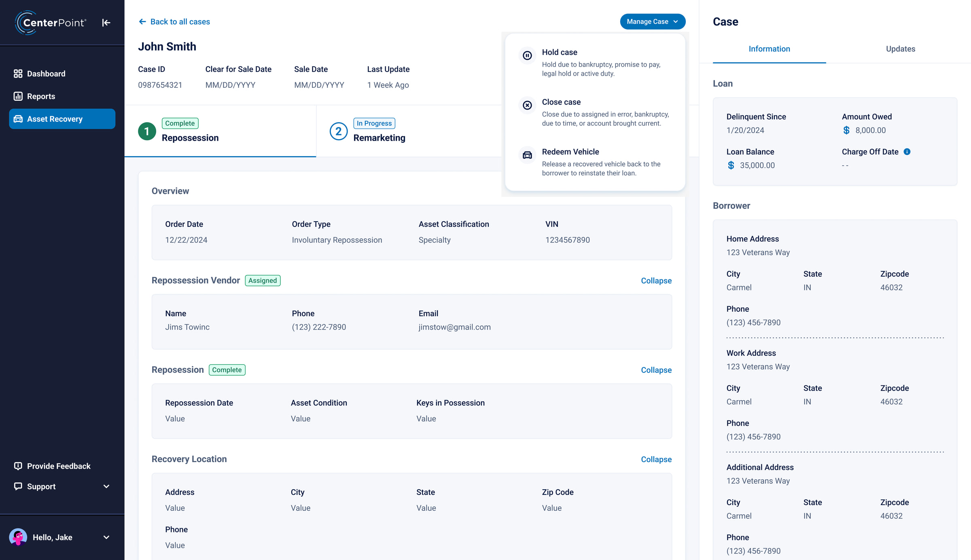Open the Manage Case dropdown
Image resolution: width=971 pixels, height=560 pixels.
653,21
